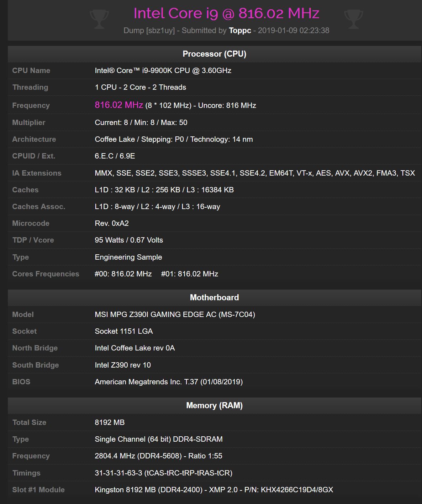Select 'Intel Z390 rev 10'
Viewport: 422px width, 504px height.
[123, 365]
